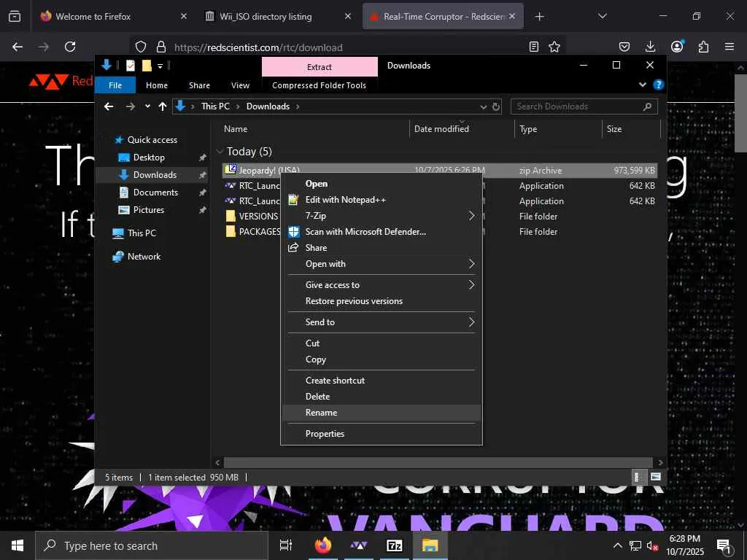Switch to the Share ribbon tab
747x560 pixels.
pyautogui.click(x=199, y=85)
